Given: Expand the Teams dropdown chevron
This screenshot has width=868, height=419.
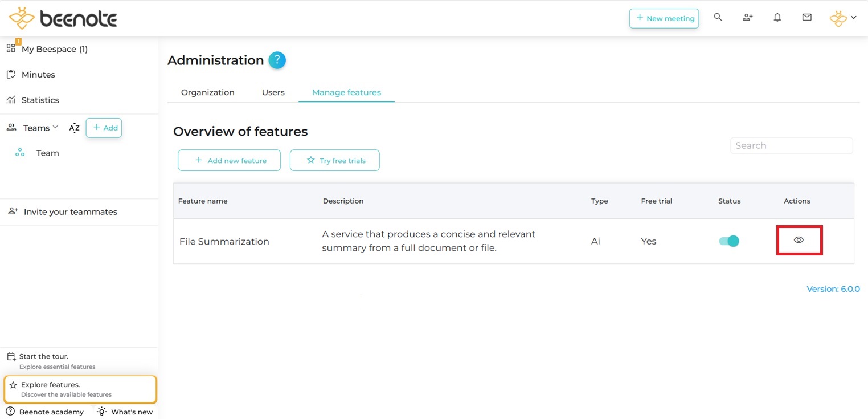Looking at the screenshot, I should 55,127.
